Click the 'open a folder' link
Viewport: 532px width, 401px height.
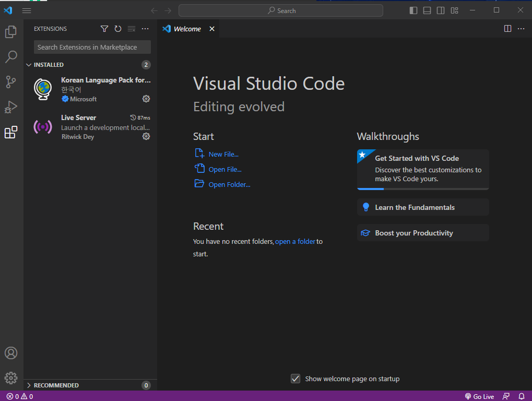pyautogui.click(x=295, y=242)
